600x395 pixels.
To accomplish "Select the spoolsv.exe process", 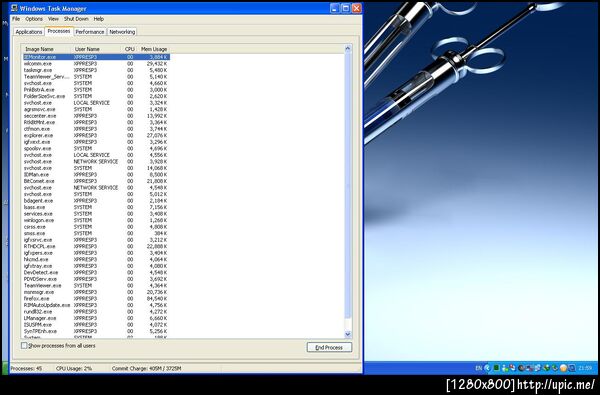I will [x=96, y=148].
